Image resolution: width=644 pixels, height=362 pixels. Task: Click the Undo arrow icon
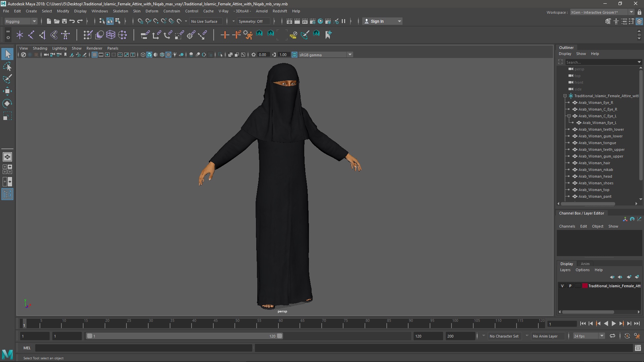point(72,21)
